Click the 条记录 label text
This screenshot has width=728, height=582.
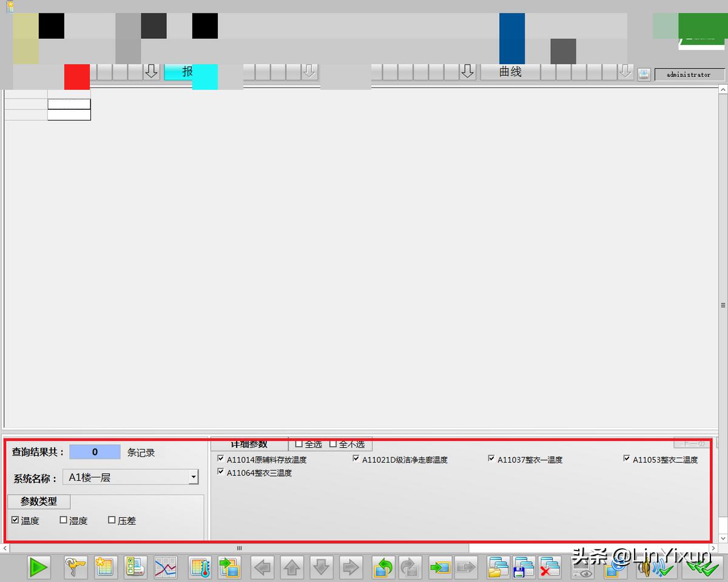click(141, 452)
